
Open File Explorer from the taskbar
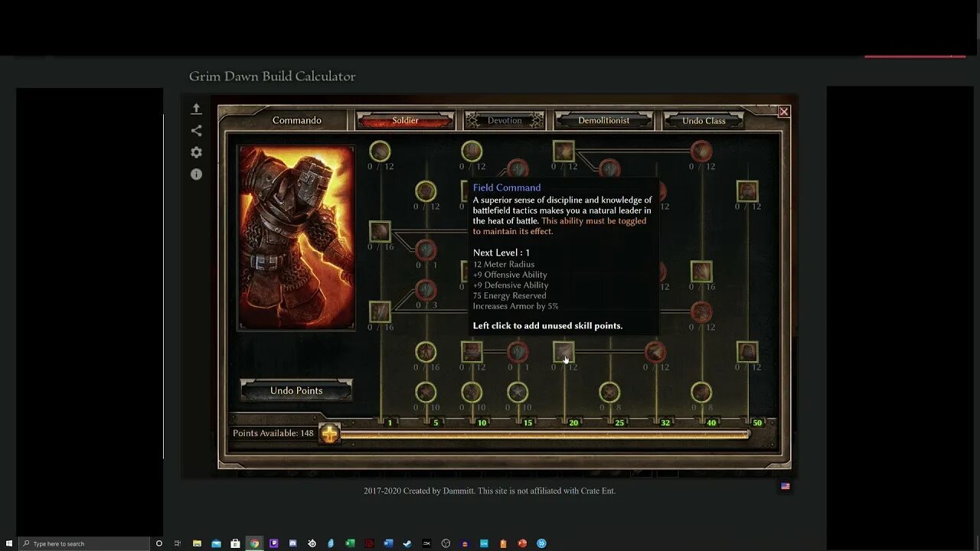(197, 543)
